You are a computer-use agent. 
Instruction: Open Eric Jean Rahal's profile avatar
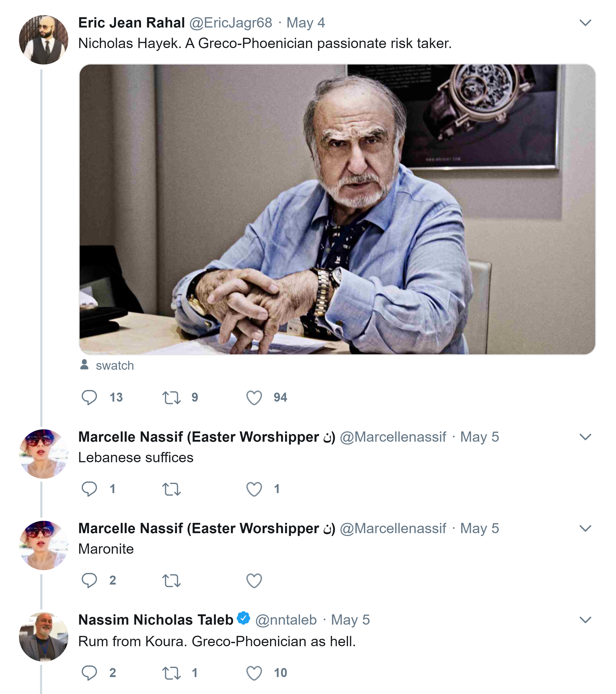(43, 40)
